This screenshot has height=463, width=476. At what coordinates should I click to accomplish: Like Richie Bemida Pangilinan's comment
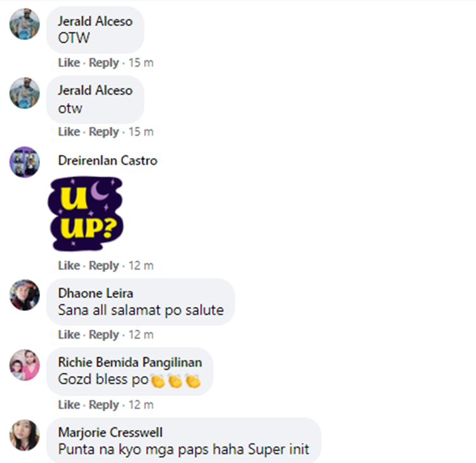69,405
